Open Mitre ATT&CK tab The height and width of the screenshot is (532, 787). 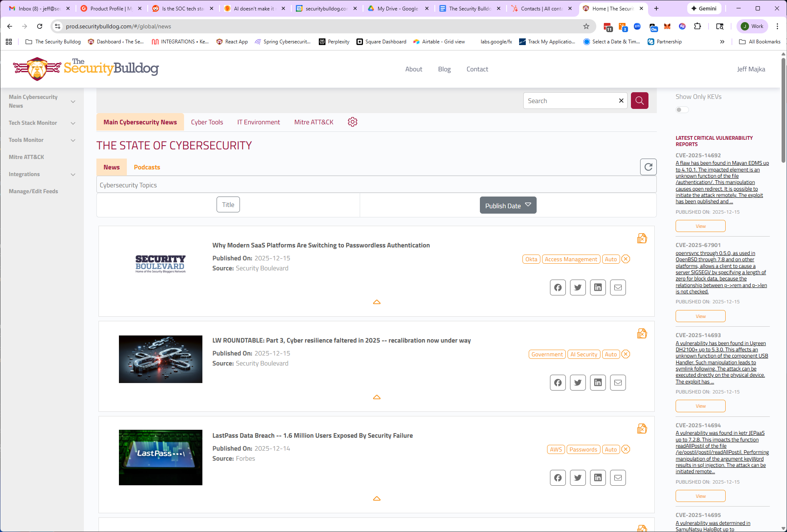click(x=314, y=122)
